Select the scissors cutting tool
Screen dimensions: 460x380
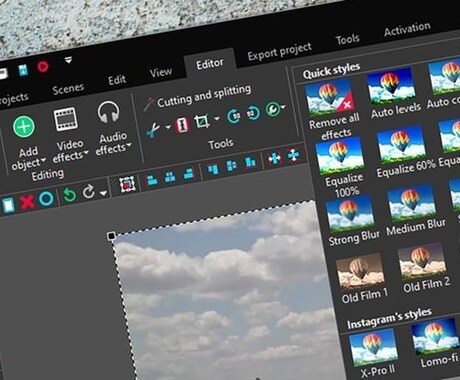tap(153, 130)
